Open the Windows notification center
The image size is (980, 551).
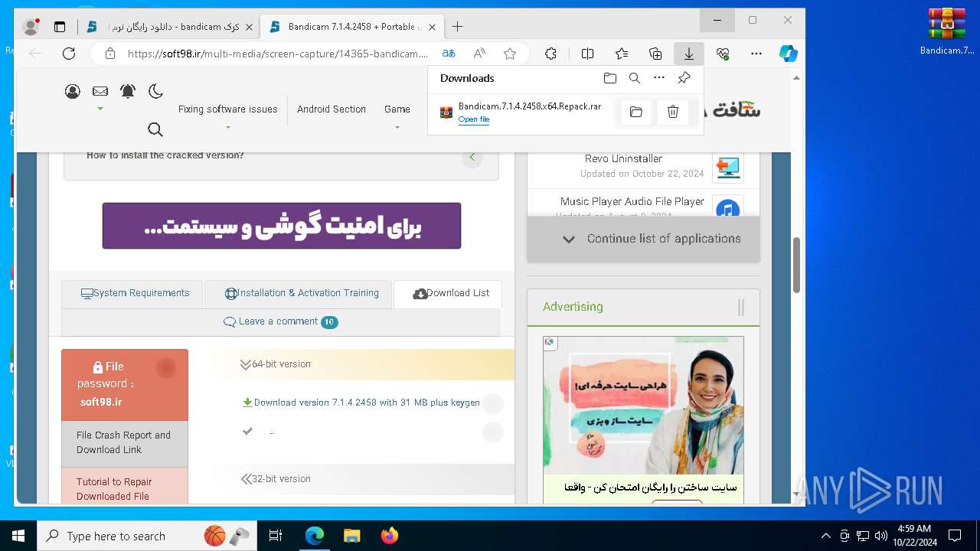(955, 536)
